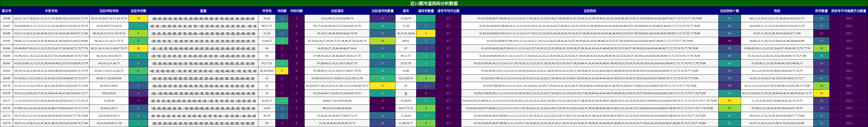Select the 当前温码 column header
This screenshot has width=868, height=127.
click(337, 11)
